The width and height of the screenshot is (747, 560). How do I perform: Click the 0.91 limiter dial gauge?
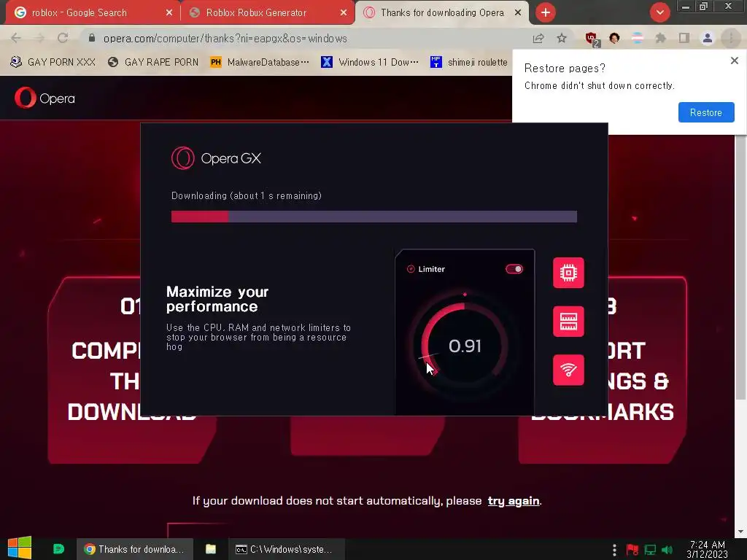pos(465,346)
